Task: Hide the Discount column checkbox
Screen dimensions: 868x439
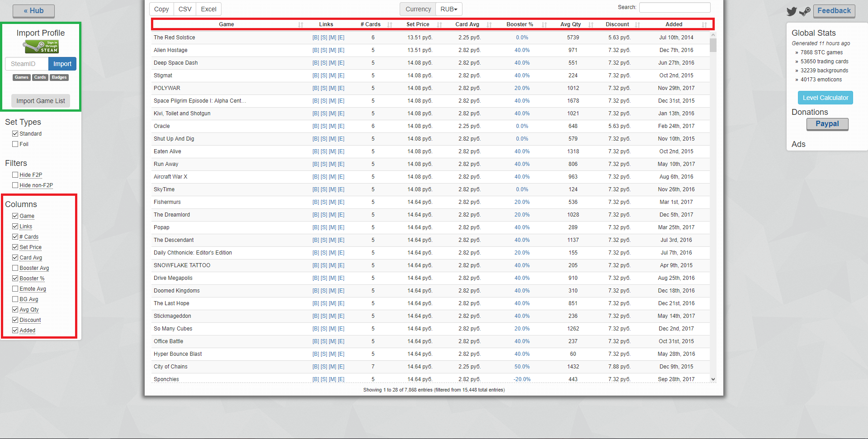Action: tap(15, 320)
